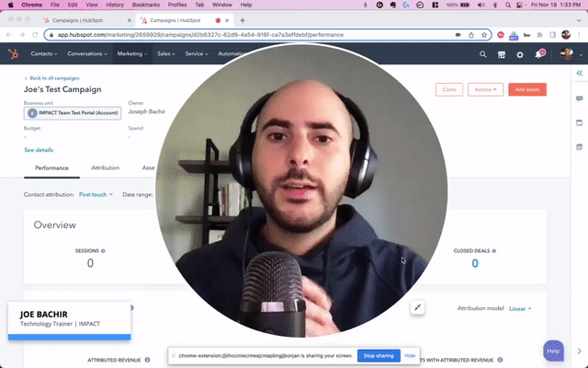Screen dimensions: 588x368
Task: Click the Business unit field IMPACT Team Test Portal
Action: pyautogui.click(x=73, y=113)
